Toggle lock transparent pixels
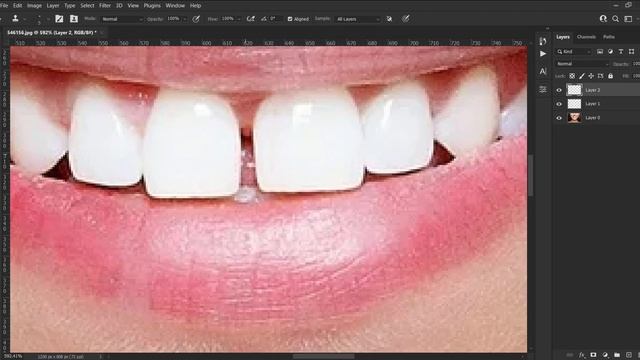This screenshot has width=640, height=360. 572,76
